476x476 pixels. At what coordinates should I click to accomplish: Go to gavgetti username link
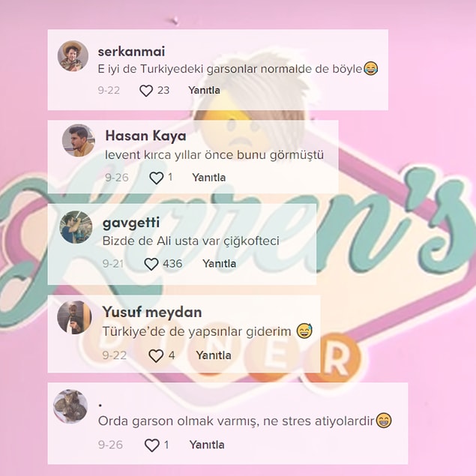pos(131,223)
